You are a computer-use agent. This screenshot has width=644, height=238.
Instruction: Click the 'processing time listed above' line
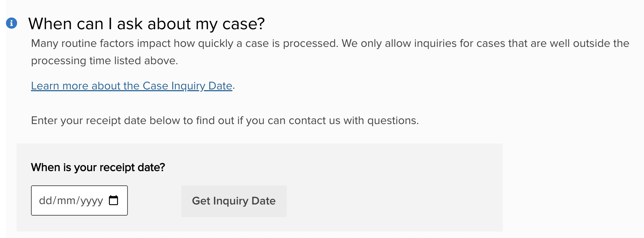tap(104, 61)
